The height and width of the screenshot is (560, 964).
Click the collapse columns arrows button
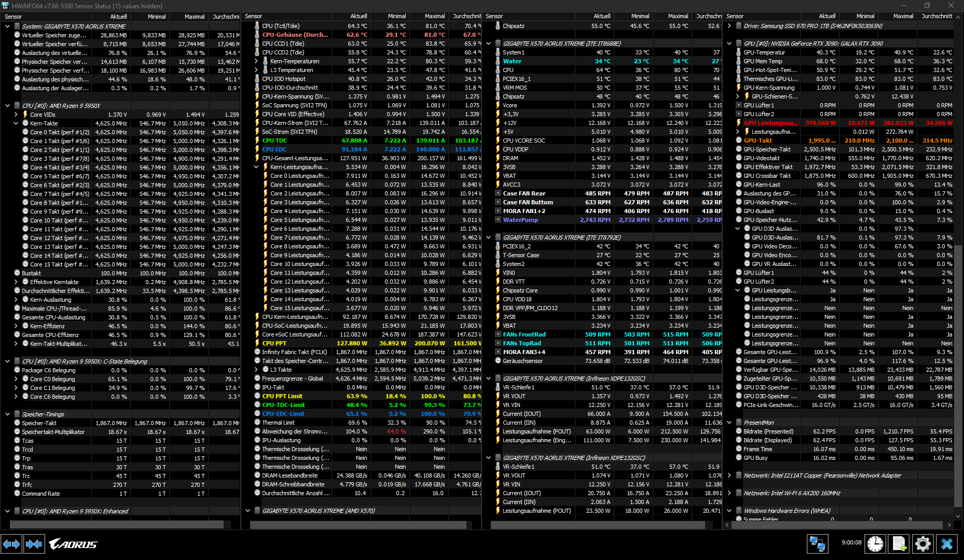coord(34,544)
